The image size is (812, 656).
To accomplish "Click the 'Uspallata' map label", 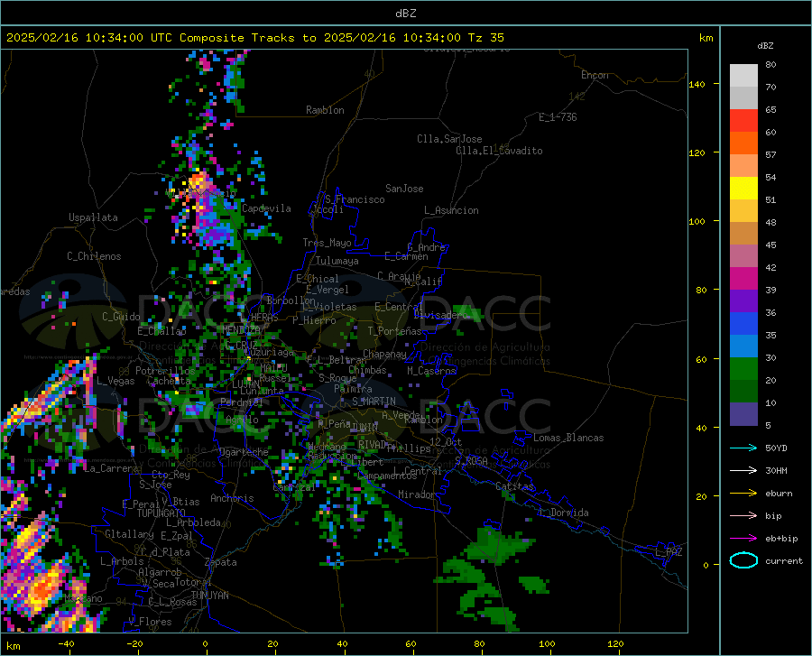I will (93, 217).
